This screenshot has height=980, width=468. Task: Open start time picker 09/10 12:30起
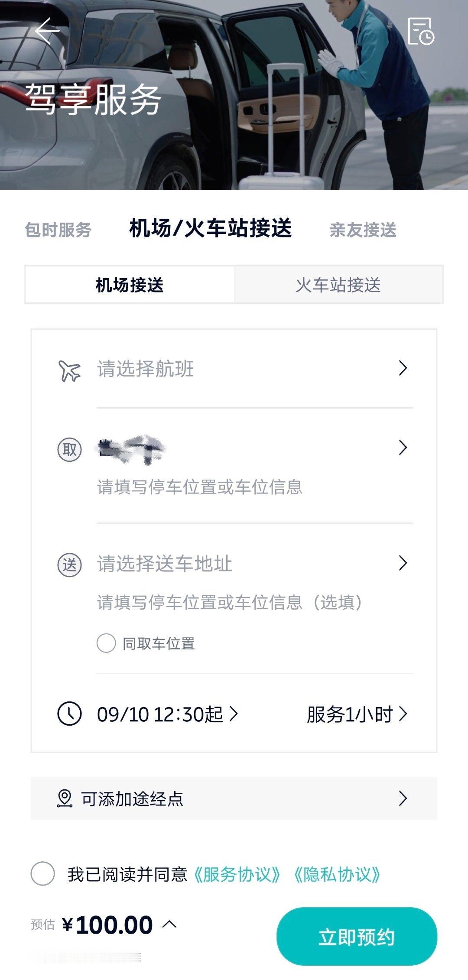(x=168, y=714)
